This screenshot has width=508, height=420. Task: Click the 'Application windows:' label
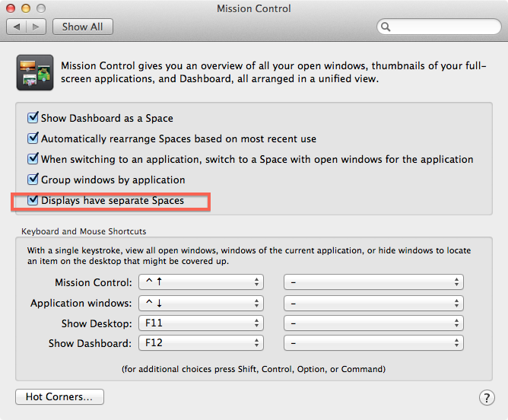point(81,303)
